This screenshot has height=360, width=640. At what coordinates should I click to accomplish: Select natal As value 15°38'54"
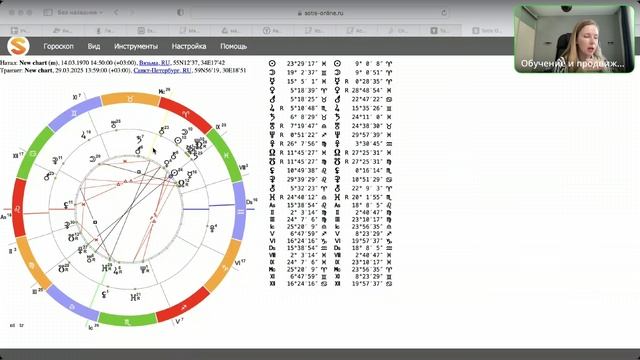(x=302, y=206)
